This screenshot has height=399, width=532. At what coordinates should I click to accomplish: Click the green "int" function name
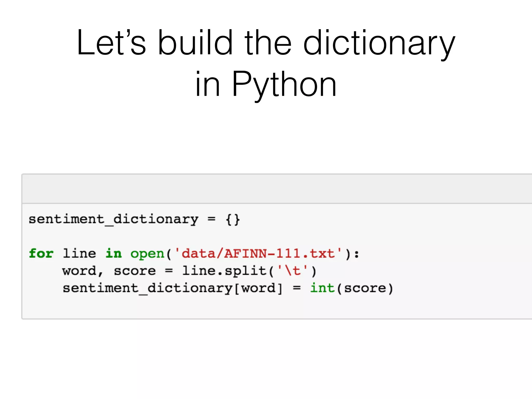[322, 288]
